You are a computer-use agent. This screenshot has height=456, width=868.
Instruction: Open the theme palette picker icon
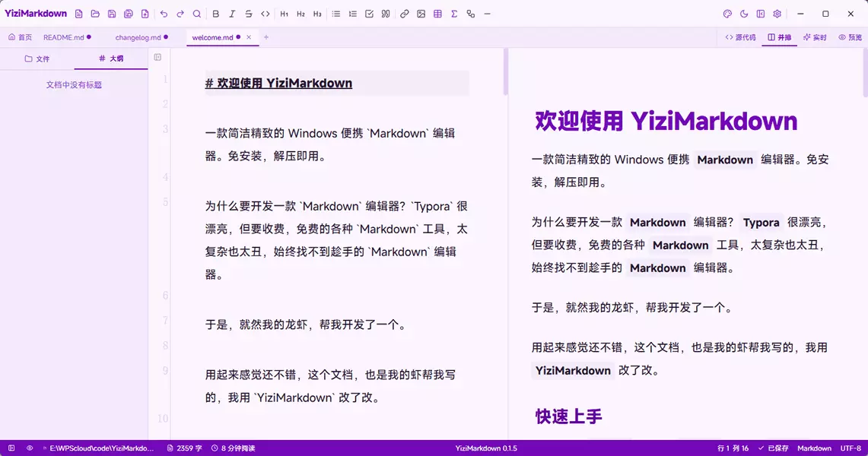coord(727,14)
